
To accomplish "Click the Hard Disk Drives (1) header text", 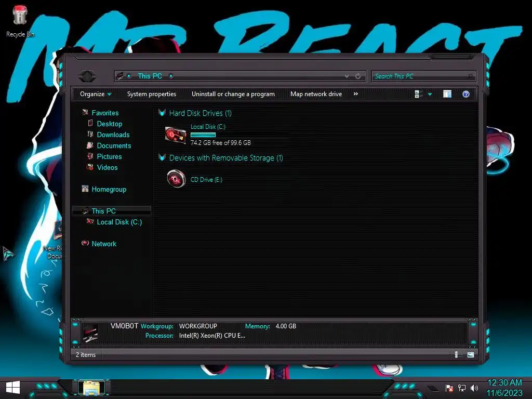I will 200,113.
